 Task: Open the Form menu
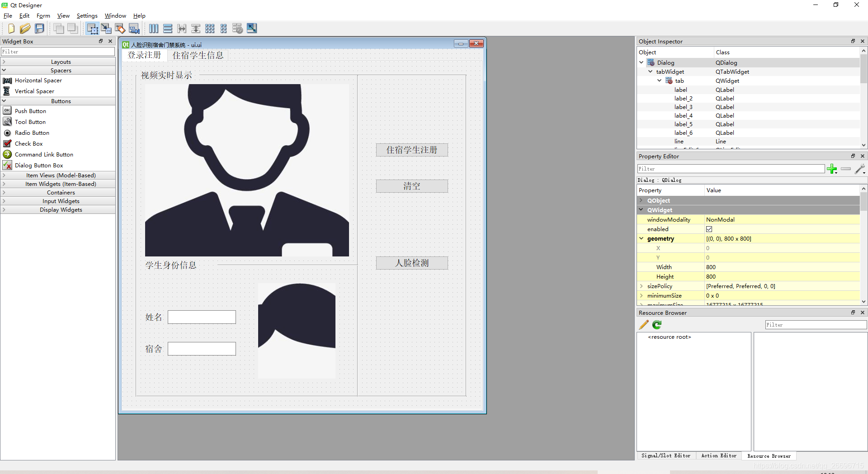click(x=43, y=15)
